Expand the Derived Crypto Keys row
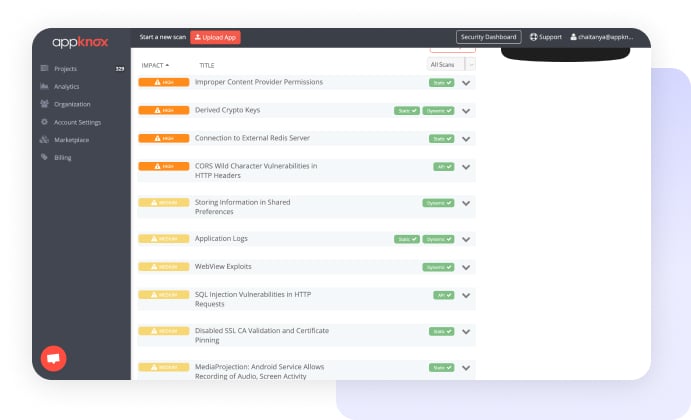Viewport: 691px width, 420px height. (466, 111)
